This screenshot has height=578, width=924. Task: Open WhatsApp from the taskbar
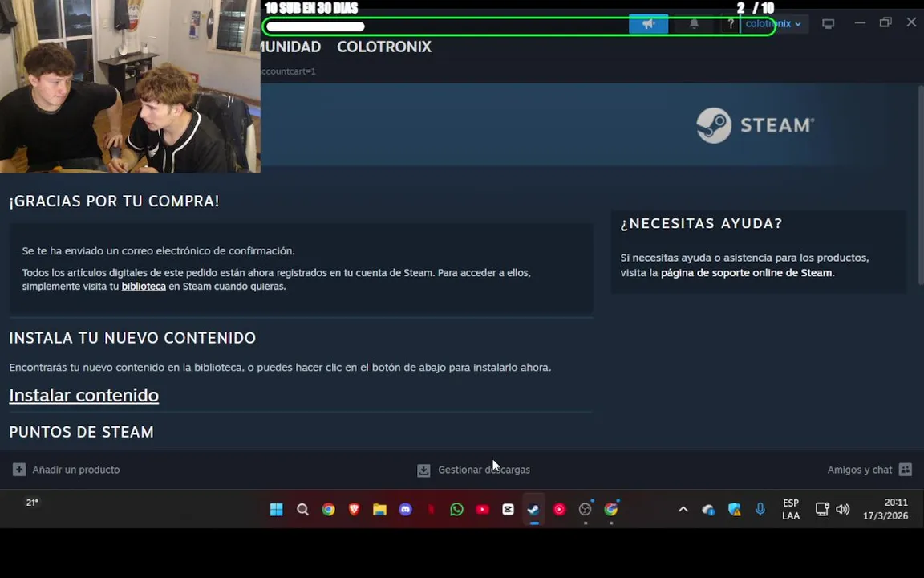pos(456,510)
